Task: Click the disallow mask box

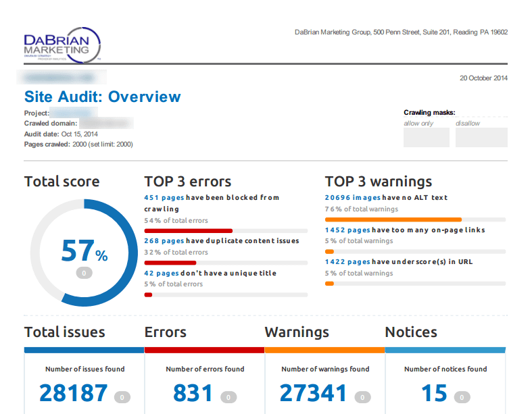Action: click(x=481, y=137)
